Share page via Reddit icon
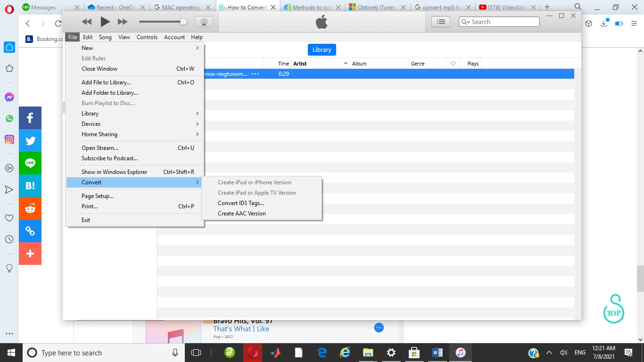This screenshot has height=362, width=644. coord(30,208)
